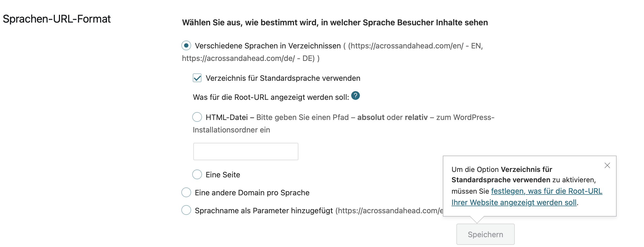
Task: Click the "Verzeichnis für Standardsprache verwenden" label text
Action: (x=283, y=78)
